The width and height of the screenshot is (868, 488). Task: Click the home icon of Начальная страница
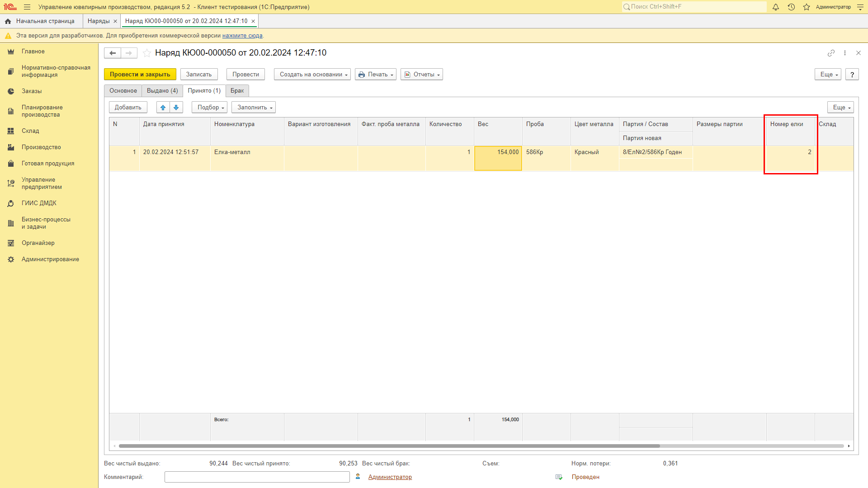click(8, 21)
